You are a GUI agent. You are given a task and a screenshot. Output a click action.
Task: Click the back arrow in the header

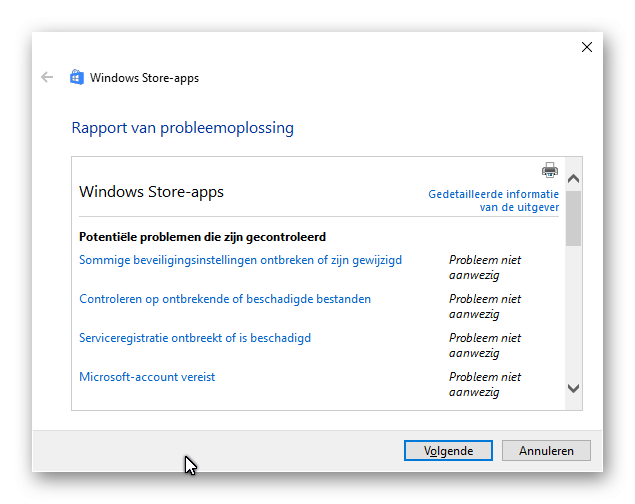[47, 77]
